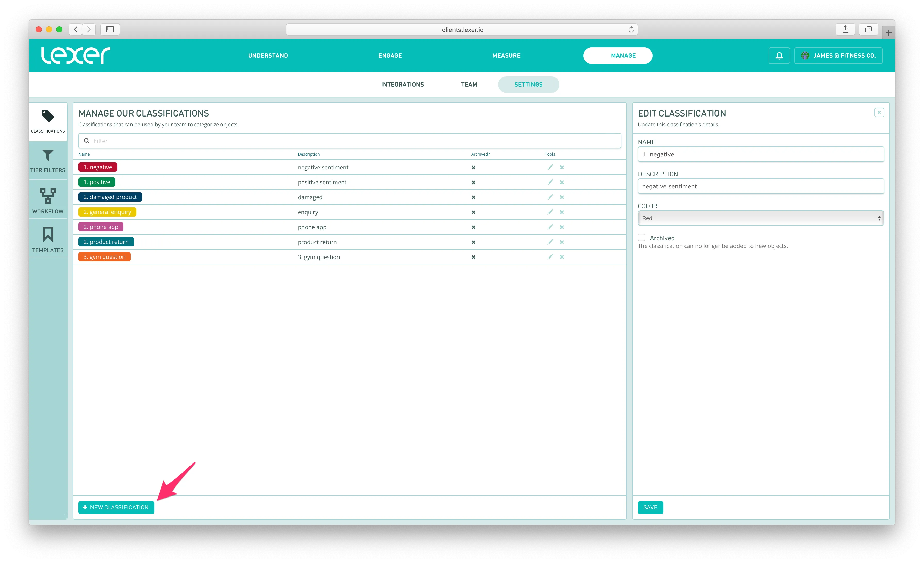
Task: Click the New Classification button
Action: pyautogui.click(x=116, y=507)
